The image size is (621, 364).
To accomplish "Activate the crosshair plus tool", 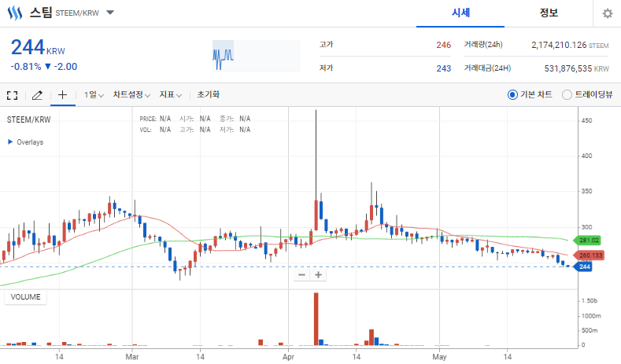I will (x=63, y=94).
